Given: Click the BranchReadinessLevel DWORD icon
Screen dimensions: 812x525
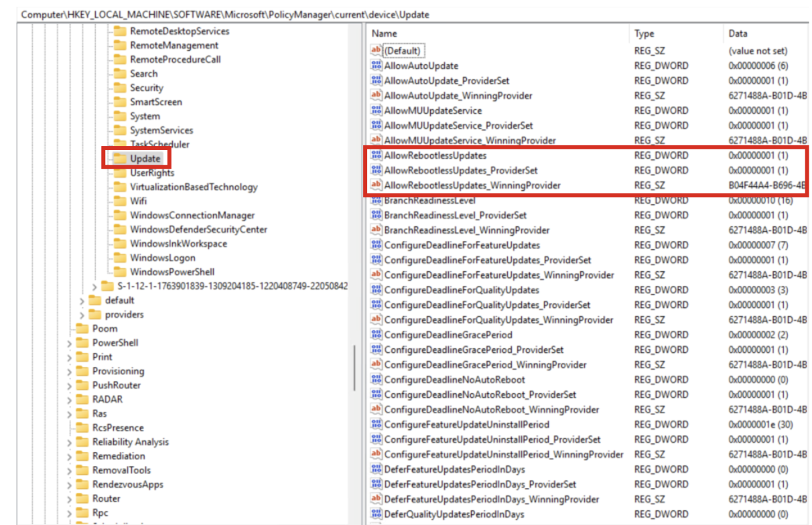Looking at the screenshot, I should point(377,200).
